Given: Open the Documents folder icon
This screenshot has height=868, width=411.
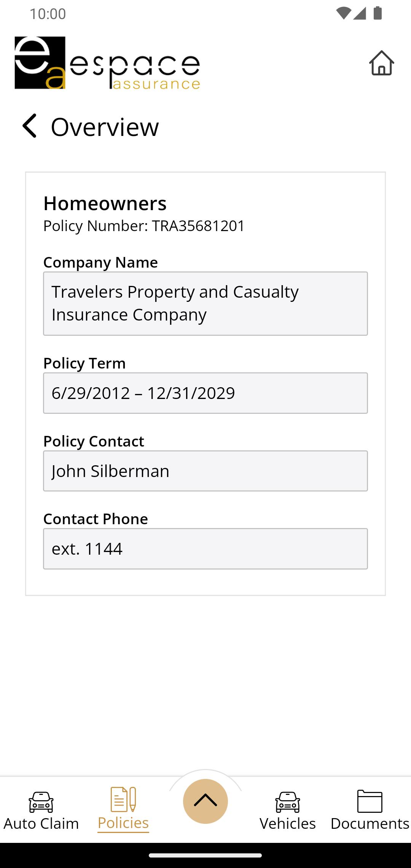Looking at the screenshot, I should click(370, 801).
